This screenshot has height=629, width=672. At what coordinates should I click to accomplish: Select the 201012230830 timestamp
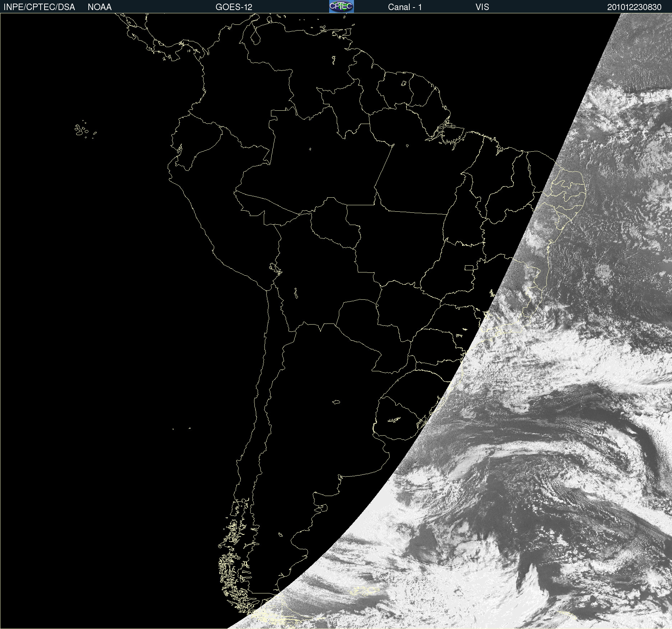click(x=634, y=7)
